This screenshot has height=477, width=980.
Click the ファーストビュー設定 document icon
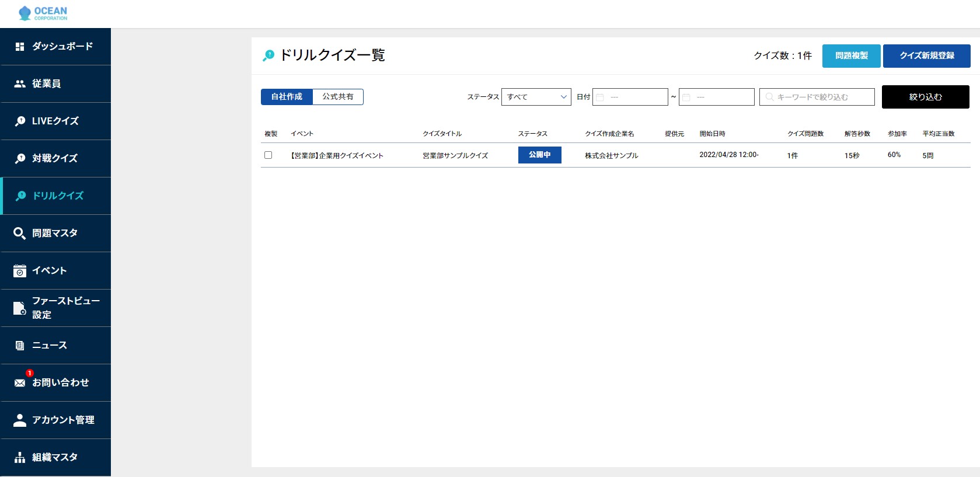[20, 308]
